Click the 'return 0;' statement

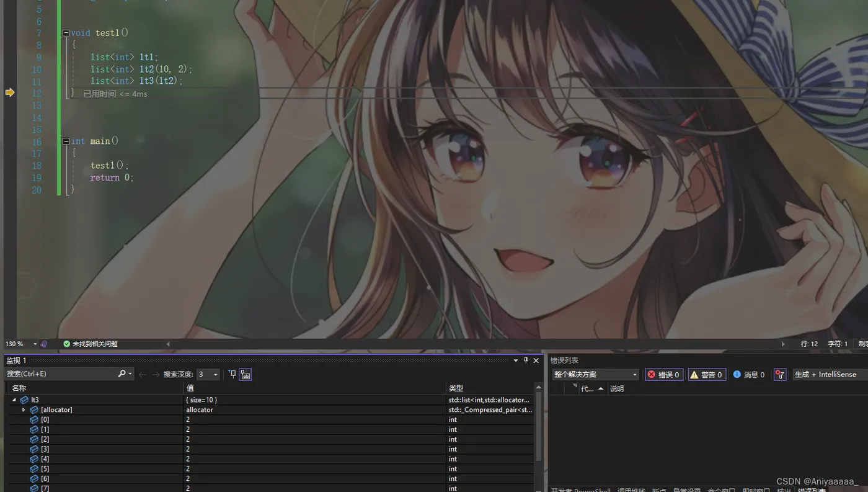(x=112, y=178)
